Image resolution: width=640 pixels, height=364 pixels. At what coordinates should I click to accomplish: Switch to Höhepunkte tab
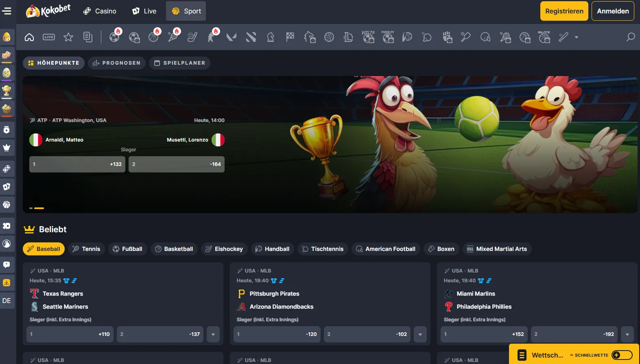click(x=54, y=63)
